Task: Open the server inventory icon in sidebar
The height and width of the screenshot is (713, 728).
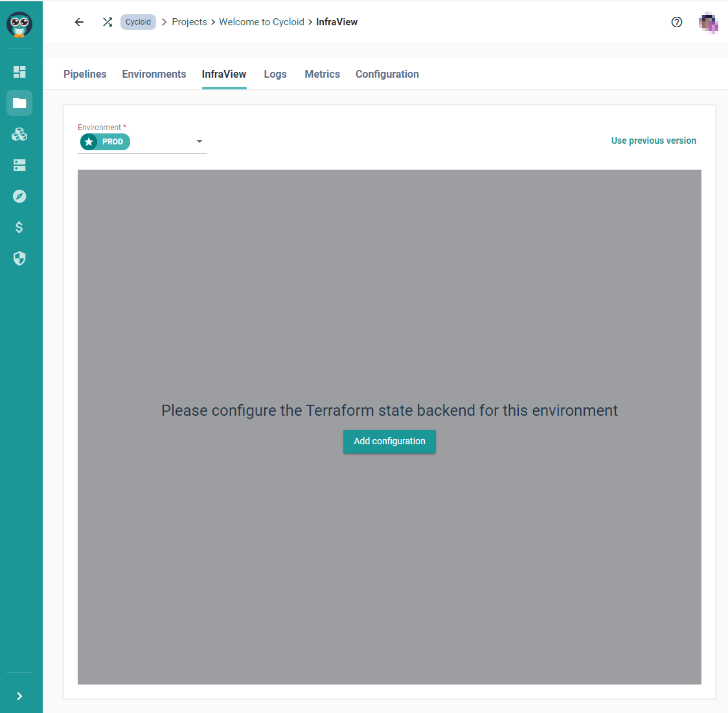Action: tap(19, 165)
